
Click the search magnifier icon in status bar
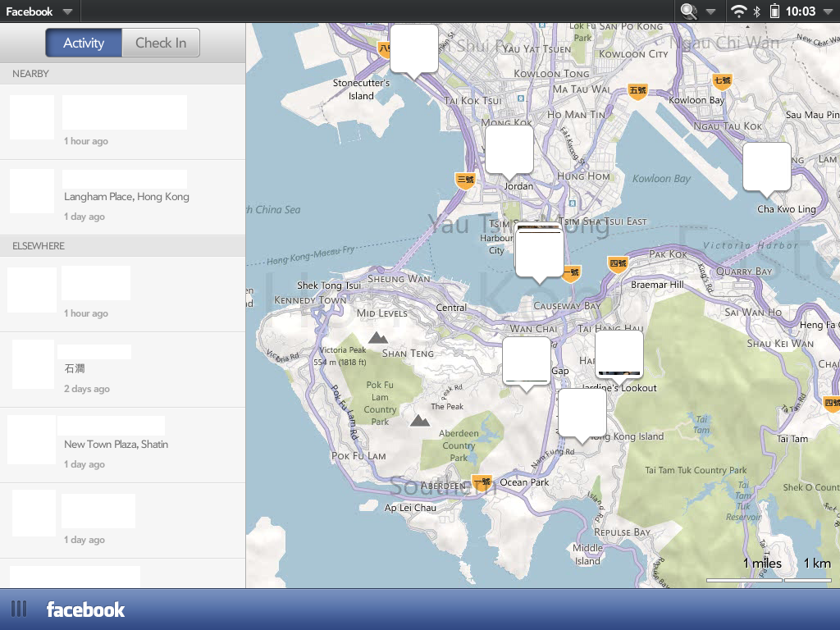pos(688,11)
